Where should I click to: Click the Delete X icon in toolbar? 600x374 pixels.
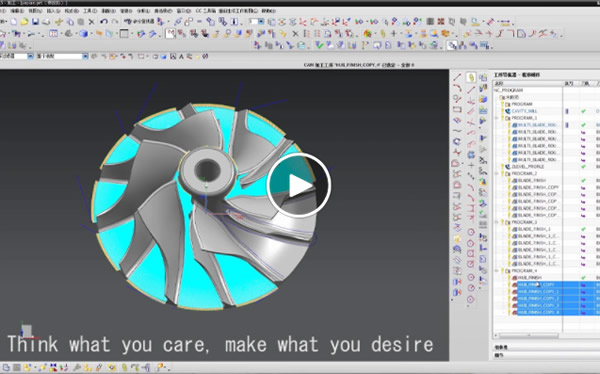[x=91, y=22]
